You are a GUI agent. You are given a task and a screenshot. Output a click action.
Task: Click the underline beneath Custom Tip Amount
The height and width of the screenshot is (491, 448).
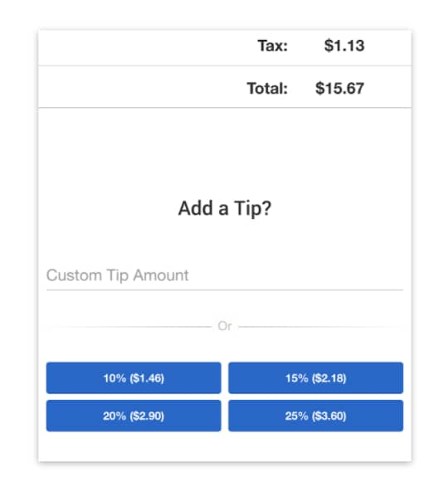225,290
